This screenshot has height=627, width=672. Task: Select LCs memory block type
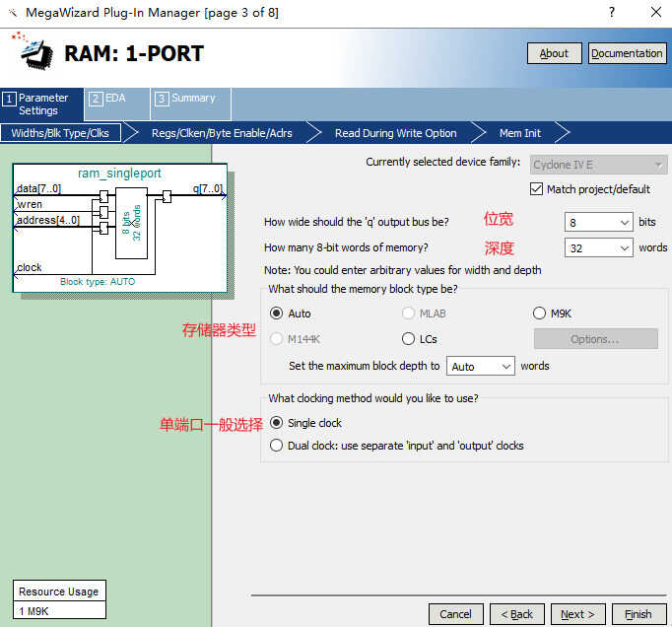coord(409,339)
